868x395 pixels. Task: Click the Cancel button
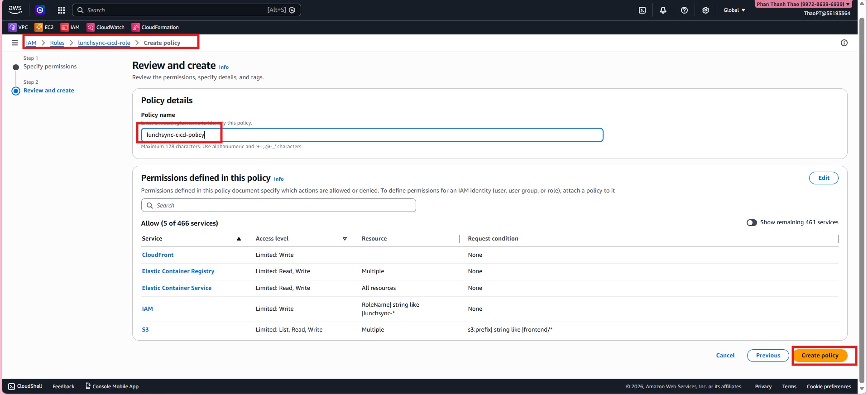point(725,356)
